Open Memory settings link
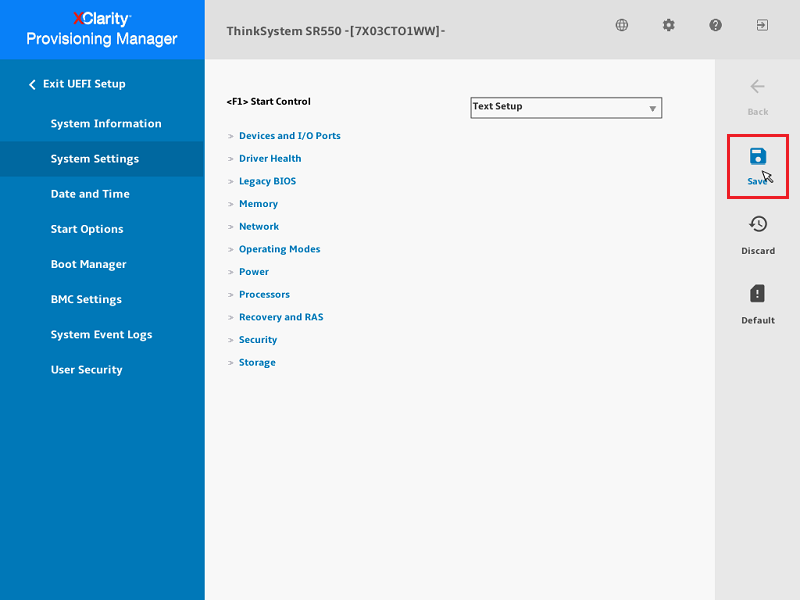800x600 pixels. 258,204
